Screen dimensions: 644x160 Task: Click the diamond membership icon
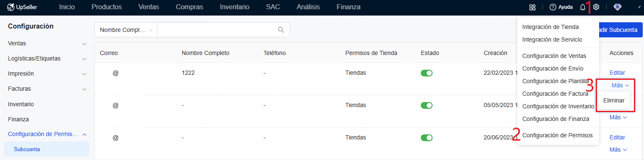coord(618,7)
